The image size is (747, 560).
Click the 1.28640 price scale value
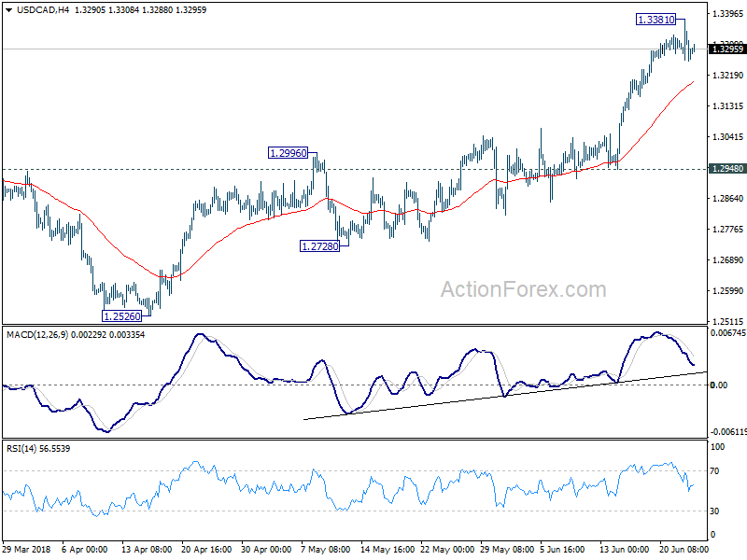pos(727,199)
